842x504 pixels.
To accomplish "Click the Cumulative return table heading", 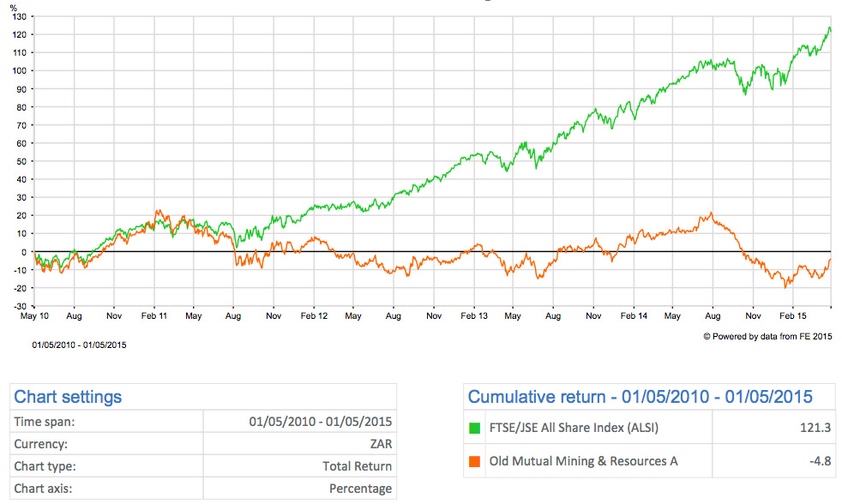I will point(640,397).
